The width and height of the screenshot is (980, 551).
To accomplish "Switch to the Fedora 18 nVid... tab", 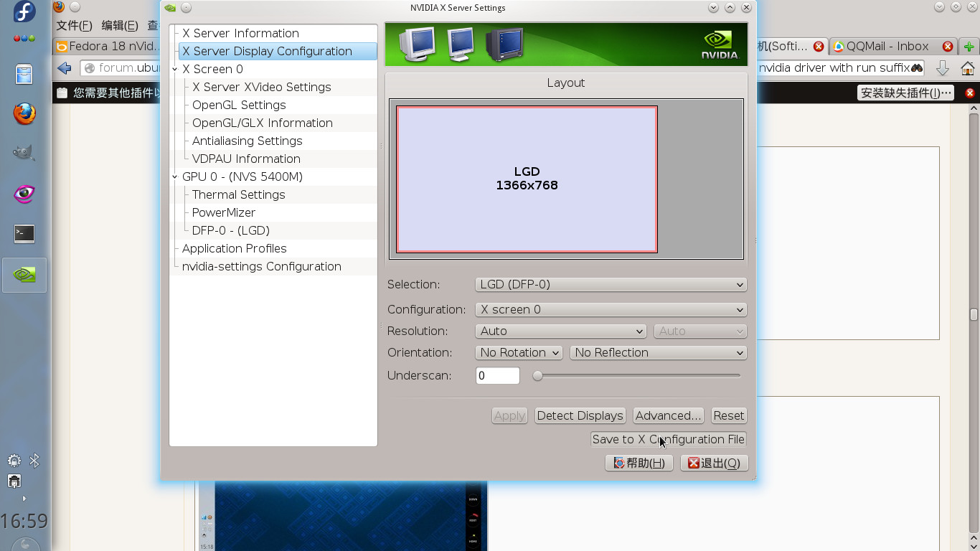I will [x=108, y=47].
